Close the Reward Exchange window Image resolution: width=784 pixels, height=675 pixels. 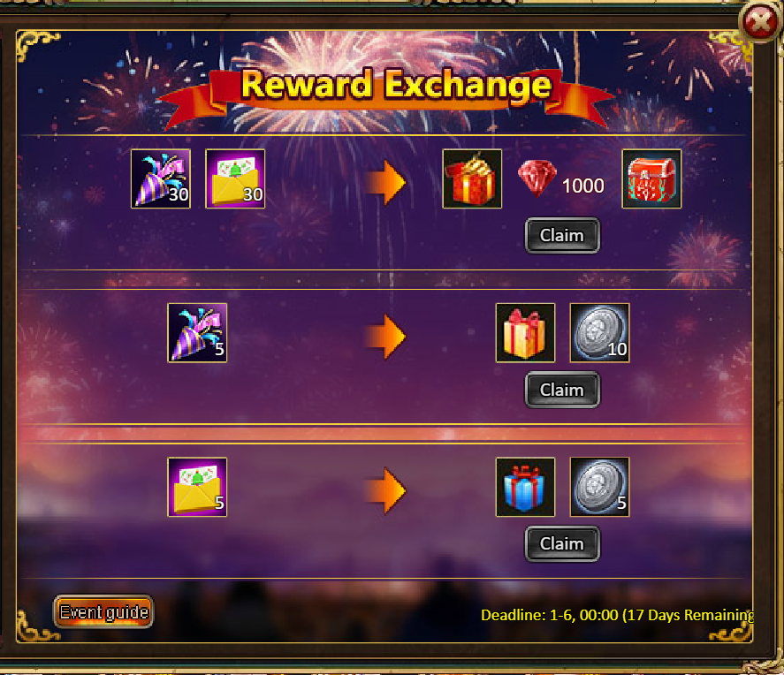pyautogui.click(x=759, y=22)
